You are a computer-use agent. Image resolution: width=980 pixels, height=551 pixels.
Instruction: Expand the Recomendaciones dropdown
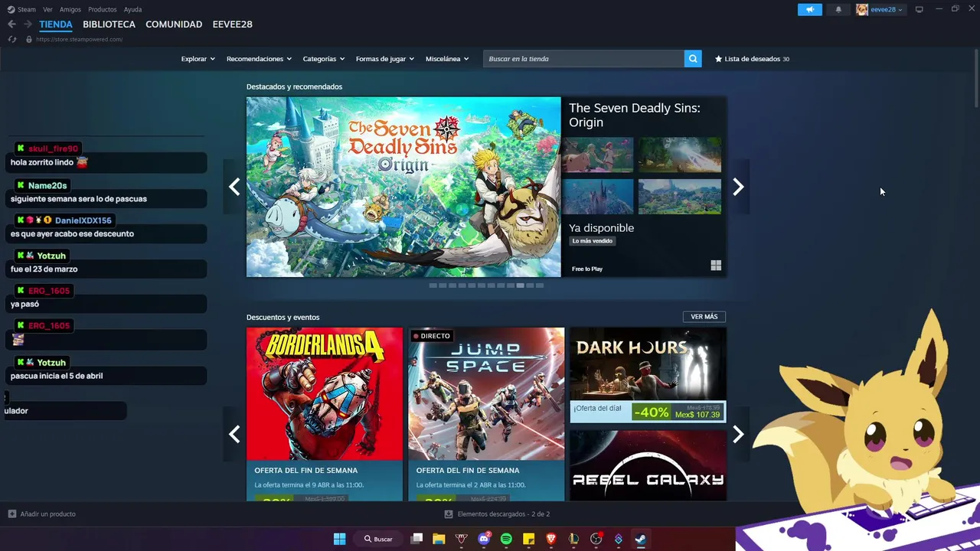[x=259, y=59]
